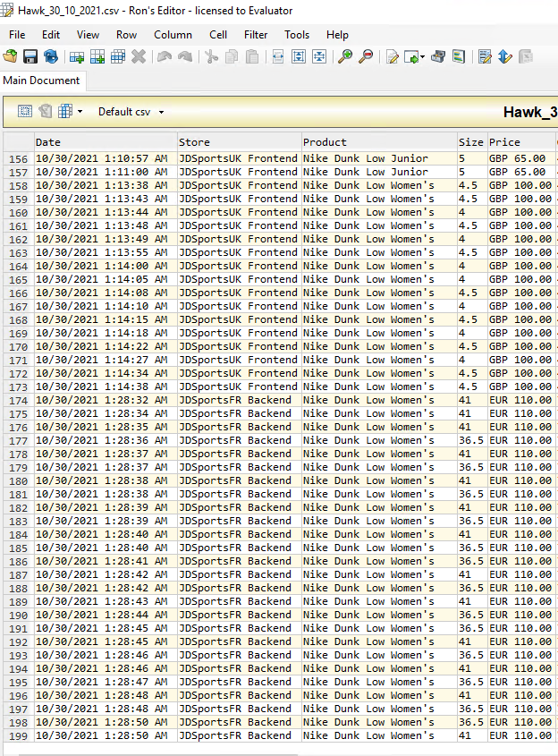558x756 pixels.
Task: Click the autofit all cells icon
Action: 319,57
